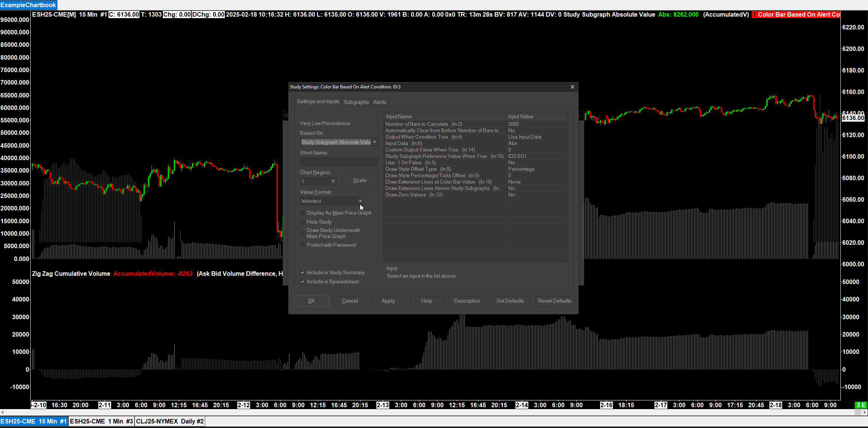Click the Short Name text field
Viewport: 868px width, 428px height.
339,162
